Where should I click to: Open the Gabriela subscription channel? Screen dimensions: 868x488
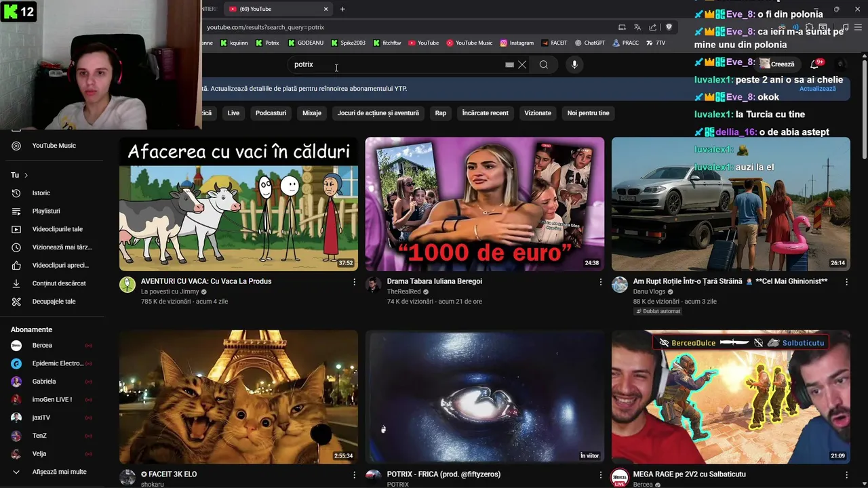52,382
